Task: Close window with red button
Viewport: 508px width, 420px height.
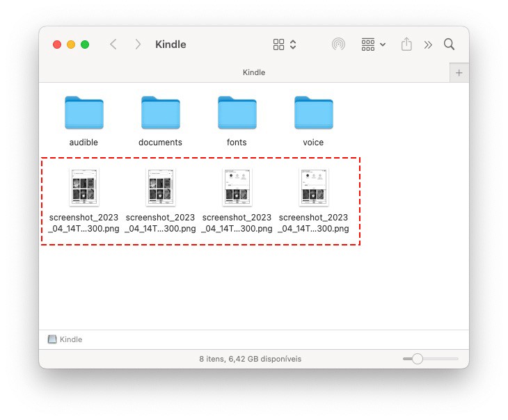Action: pyautogui.click(x=57, y=45)
